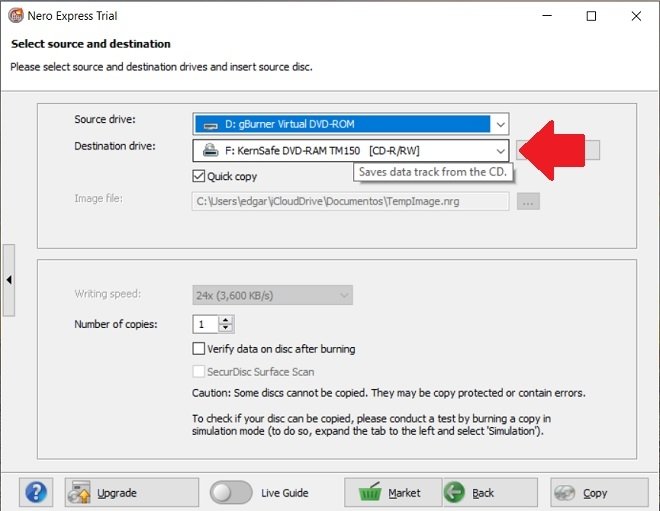Click the recorder icon of the F: KernSafe entry
Screen dimensions: 660x511
[x=210, y=150]
